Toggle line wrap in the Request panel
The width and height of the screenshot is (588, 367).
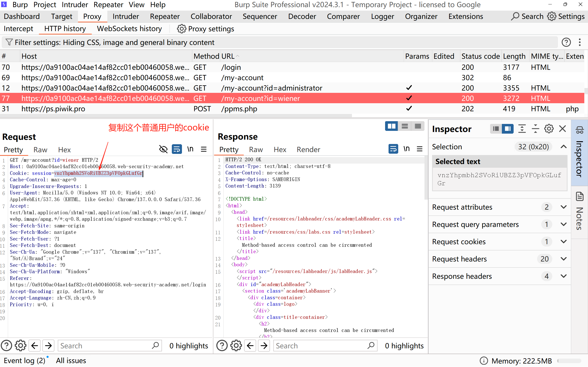pyautogui.click(x=177, y=149)
